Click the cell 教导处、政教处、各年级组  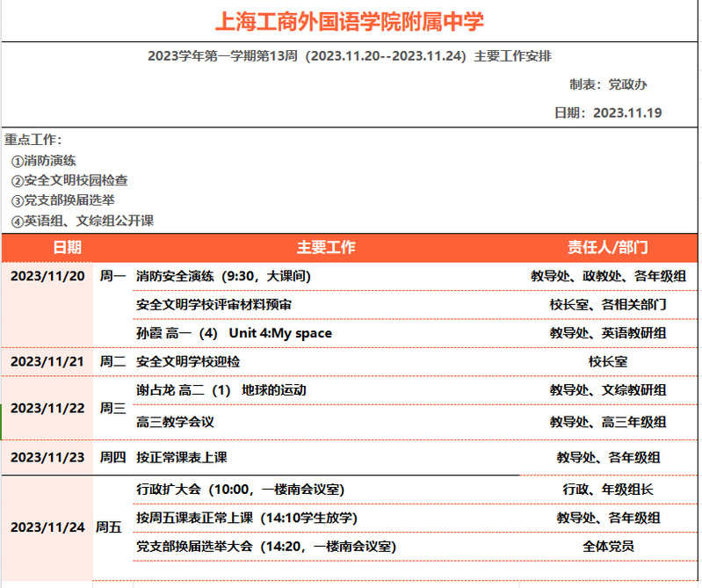[x=608, y=276]
